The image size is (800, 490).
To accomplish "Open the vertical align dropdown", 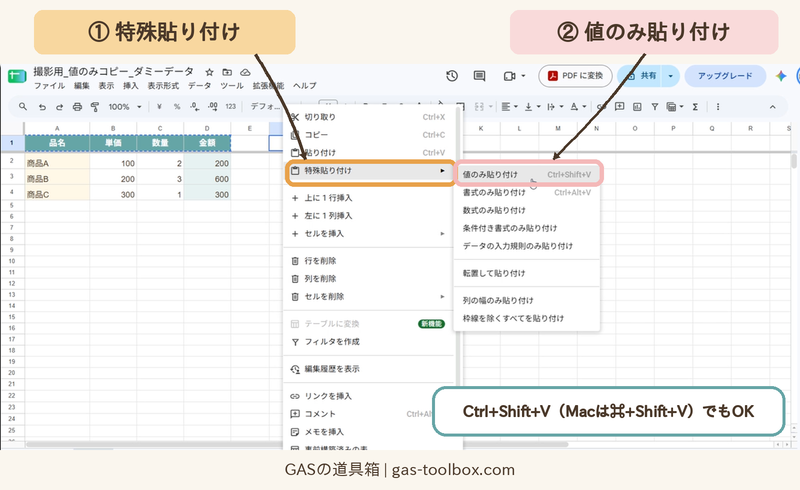I will coord(532,107).
